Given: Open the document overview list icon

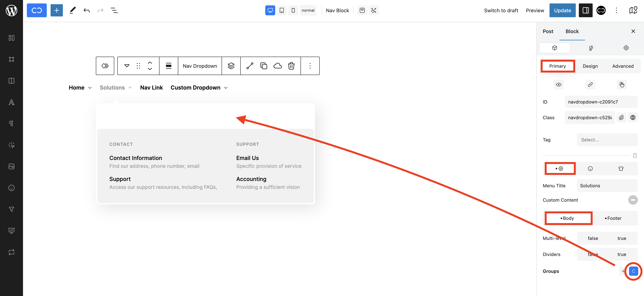Looking at the screenshot, I should [114, 11].
